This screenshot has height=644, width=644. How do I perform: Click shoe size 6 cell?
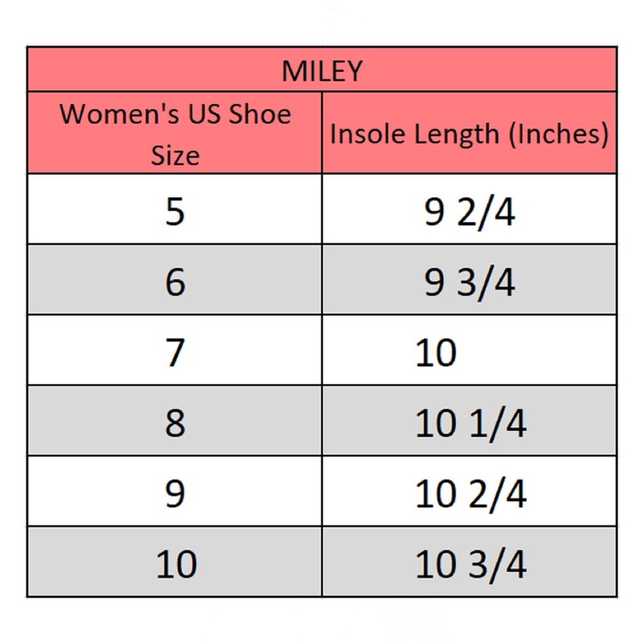tap(175, 282)
